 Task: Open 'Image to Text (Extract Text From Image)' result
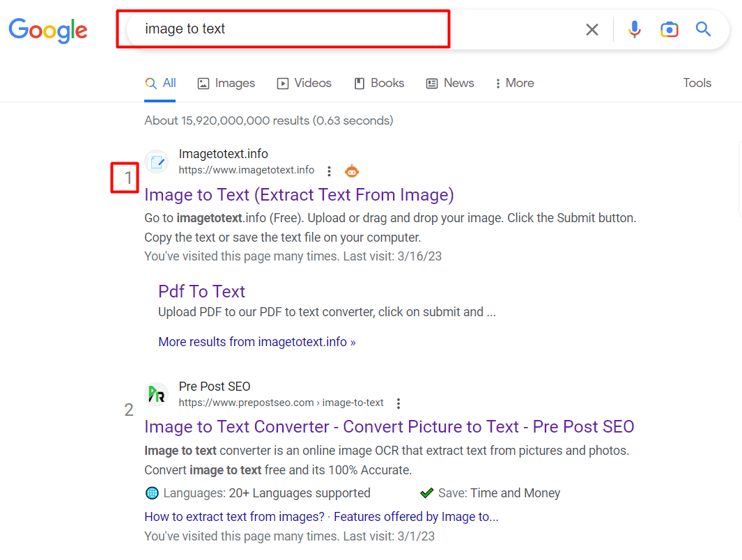pos(299,195)
